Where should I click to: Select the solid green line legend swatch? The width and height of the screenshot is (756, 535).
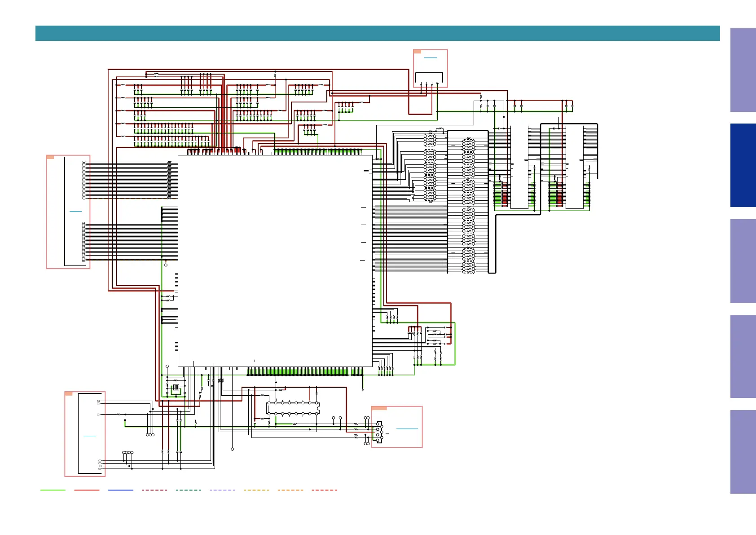[x=53, y=490]
